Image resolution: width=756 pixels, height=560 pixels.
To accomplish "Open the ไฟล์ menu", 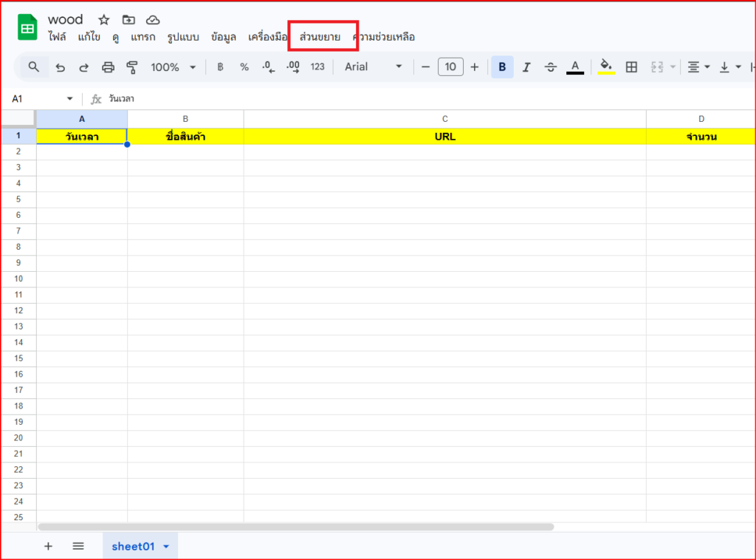I will (x=57, y=36).
